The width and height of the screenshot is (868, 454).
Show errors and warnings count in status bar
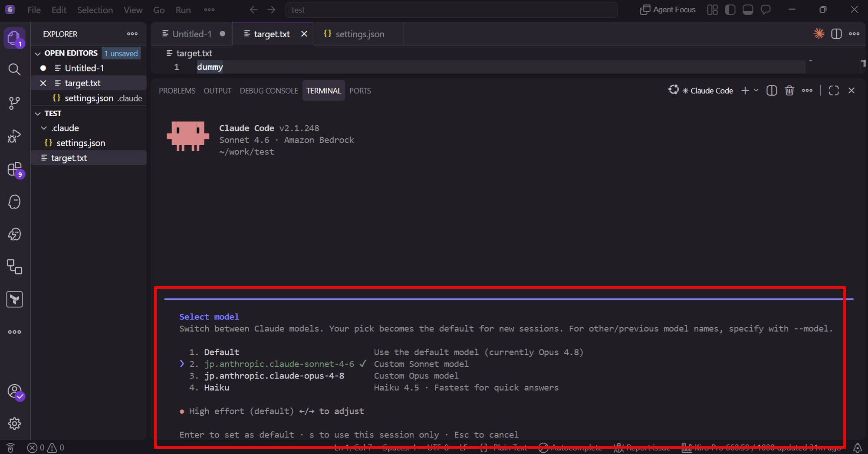(x=46, y=447)
